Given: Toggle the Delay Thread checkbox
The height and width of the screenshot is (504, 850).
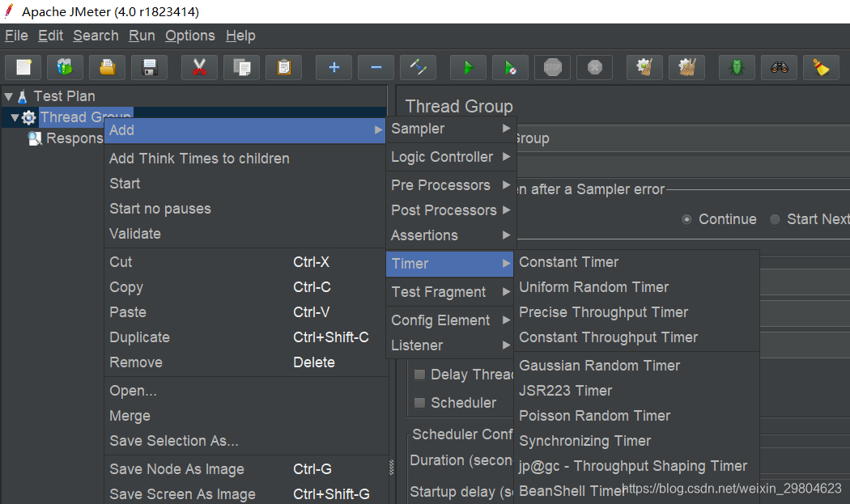Looking at the screenshot, I should pos(419,375).
